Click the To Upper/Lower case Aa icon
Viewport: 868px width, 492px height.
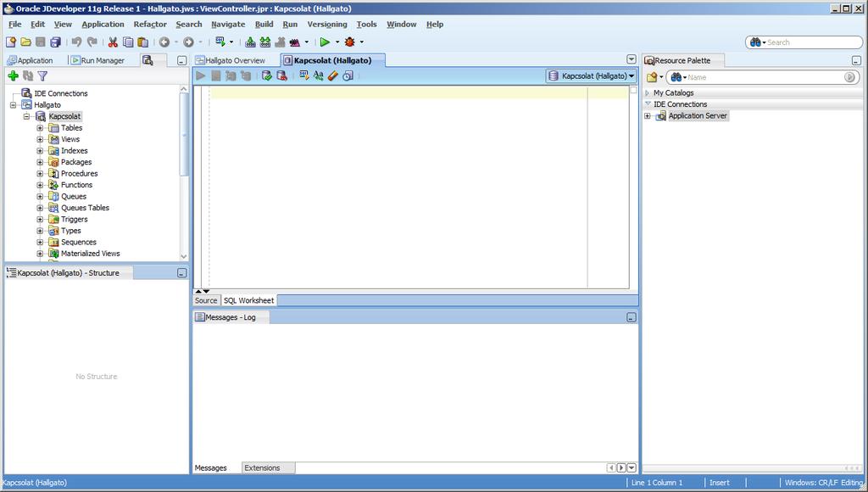pyautogui.click(x=319, y=75)
